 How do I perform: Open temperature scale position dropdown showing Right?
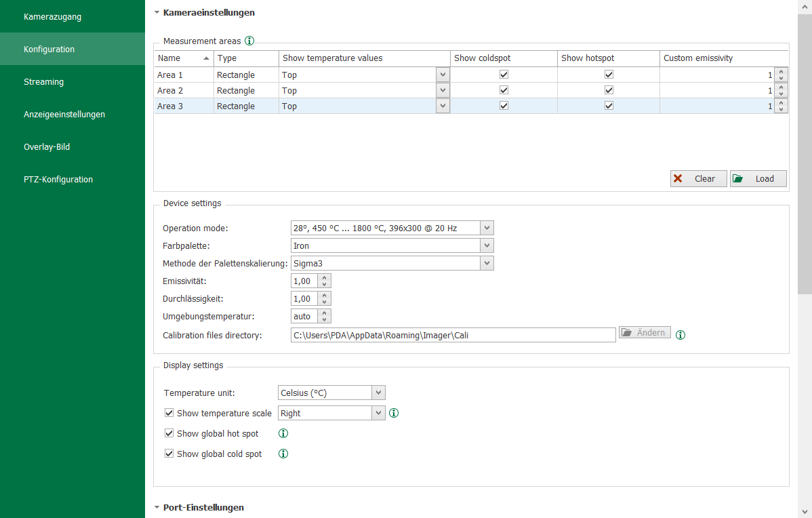coord(379,413)
